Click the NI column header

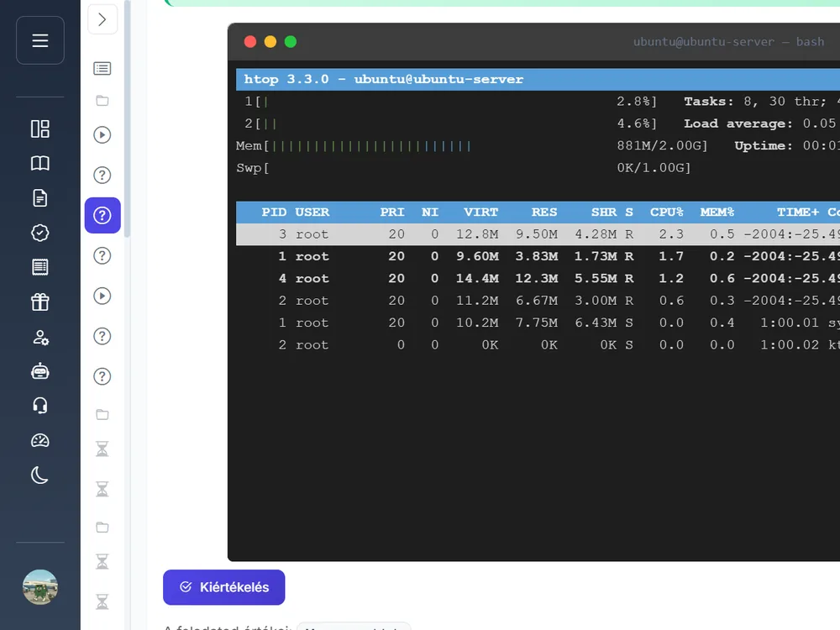(429, 213)
